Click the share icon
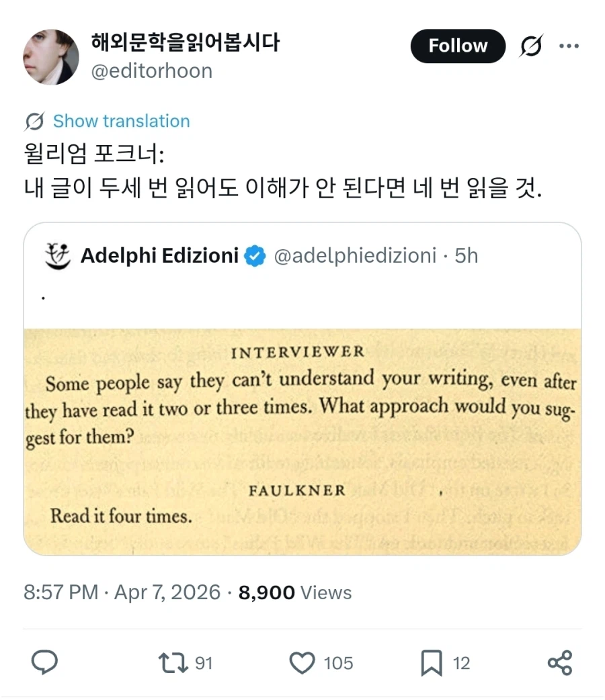The width and height of the screenshot is (605, 700). click(559, 664)
